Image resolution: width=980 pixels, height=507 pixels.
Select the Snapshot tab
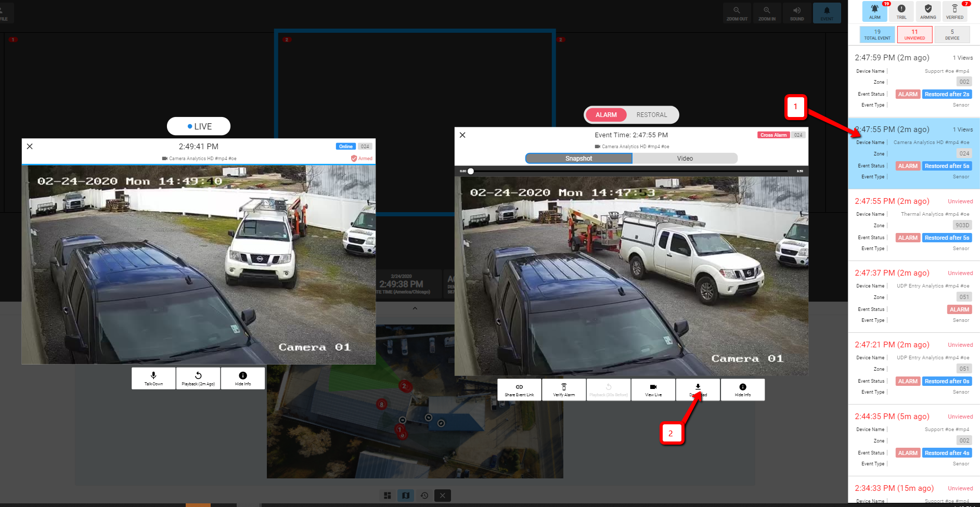(x=578, y=159)
